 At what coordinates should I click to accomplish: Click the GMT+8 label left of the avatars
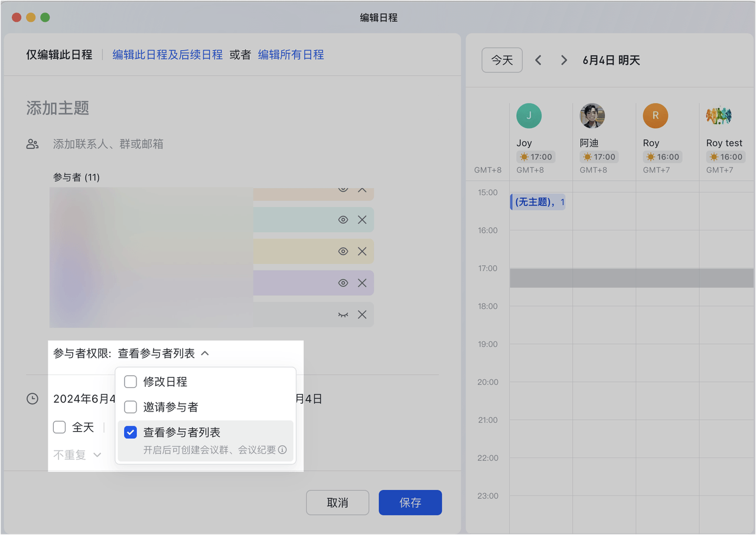[x=488, y=170]
